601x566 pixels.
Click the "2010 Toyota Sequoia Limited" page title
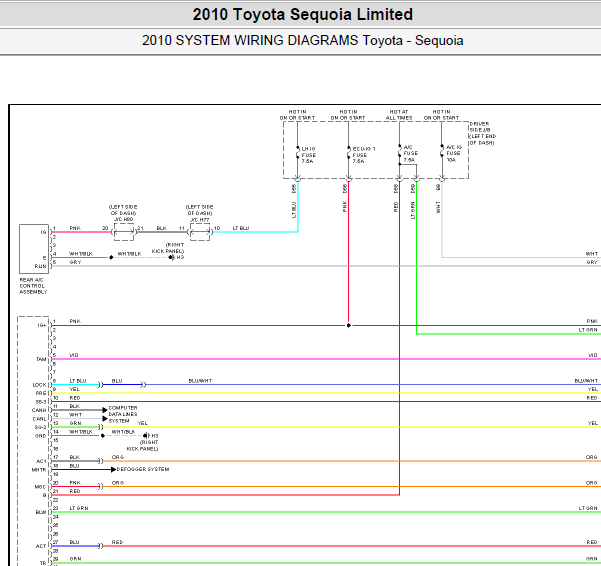(302, 15)
